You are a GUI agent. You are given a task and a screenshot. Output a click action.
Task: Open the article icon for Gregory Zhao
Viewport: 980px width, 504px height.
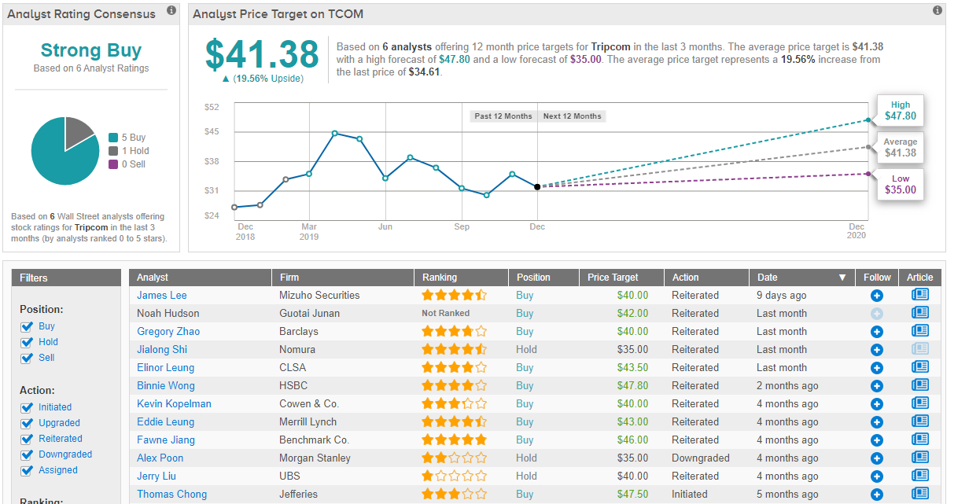(919, 332)
